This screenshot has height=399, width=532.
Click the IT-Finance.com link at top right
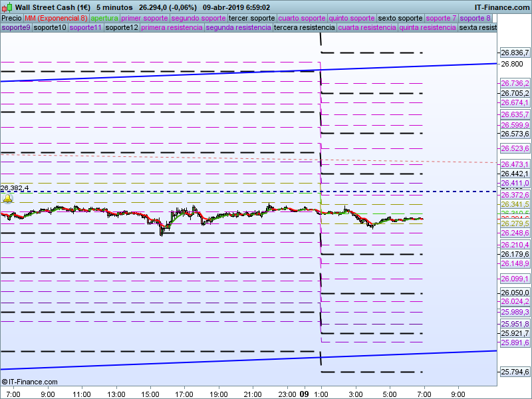[502, 7]
